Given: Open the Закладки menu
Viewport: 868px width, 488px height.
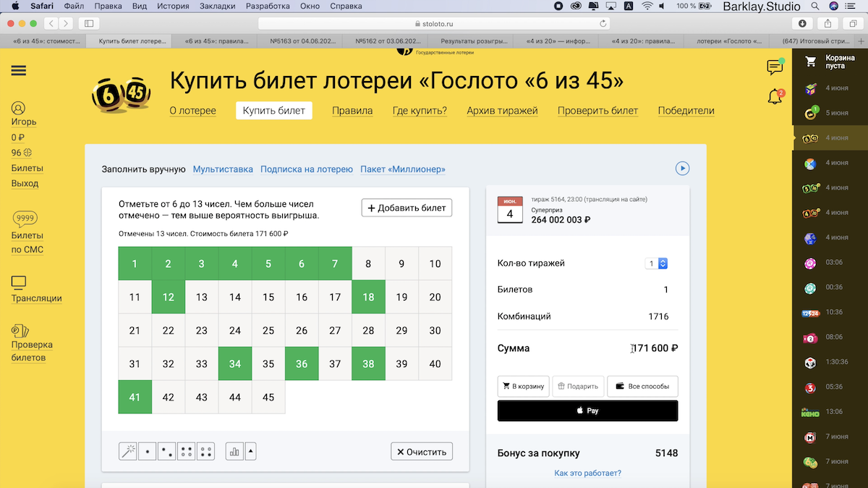Looking at the screenshot, I should tap(217, 6).
